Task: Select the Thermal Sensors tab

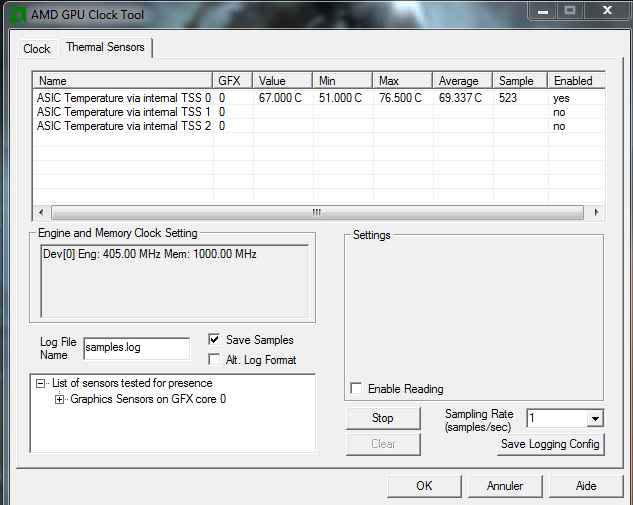Action: coord(105,47)
